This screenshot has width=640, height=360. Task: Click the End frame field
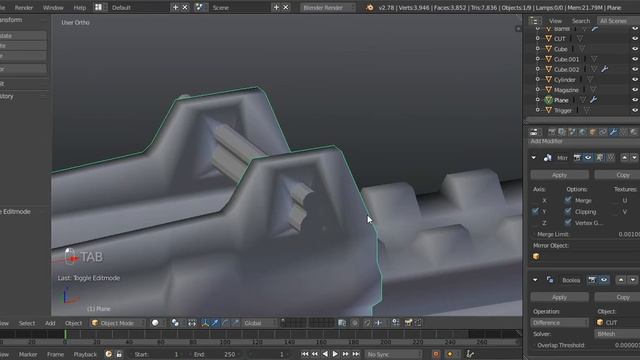(x=214, y=354)
